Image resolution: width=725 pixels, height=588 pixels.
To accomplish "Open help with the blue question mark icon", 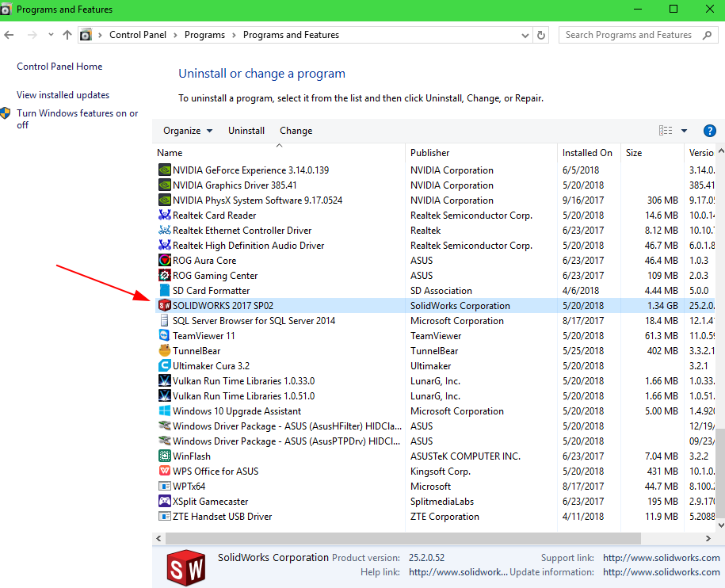I will click(710, 131).
